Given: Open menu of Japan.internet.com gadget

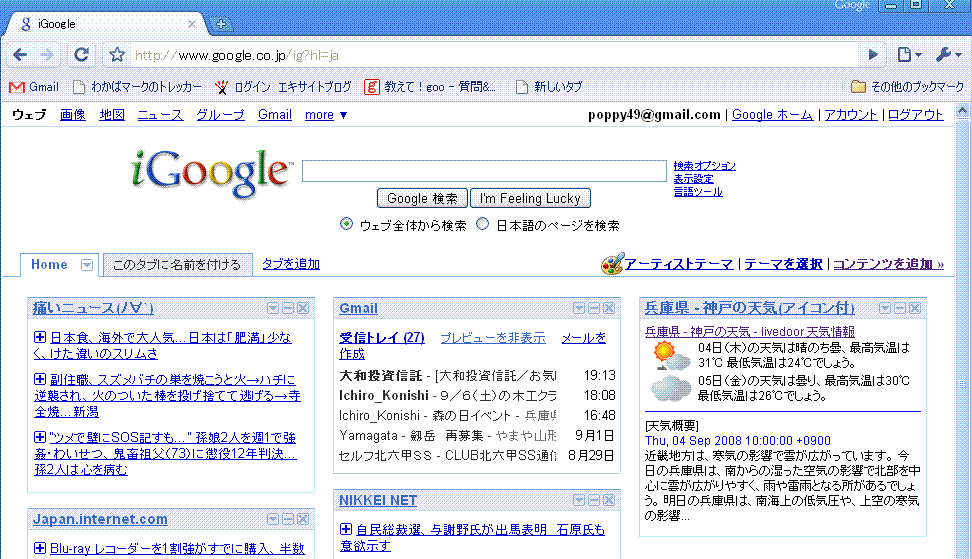Looking at the screenshot, I should (273, 519).
